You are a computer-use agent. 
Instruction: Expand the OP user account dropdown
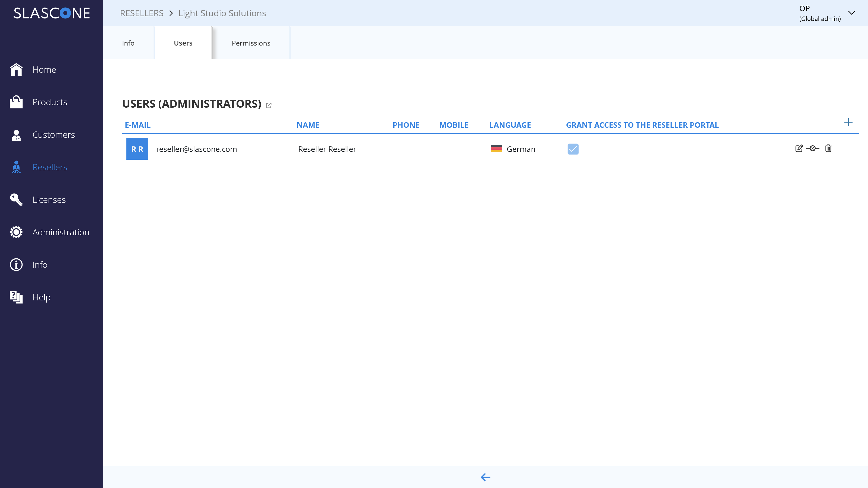852,13
